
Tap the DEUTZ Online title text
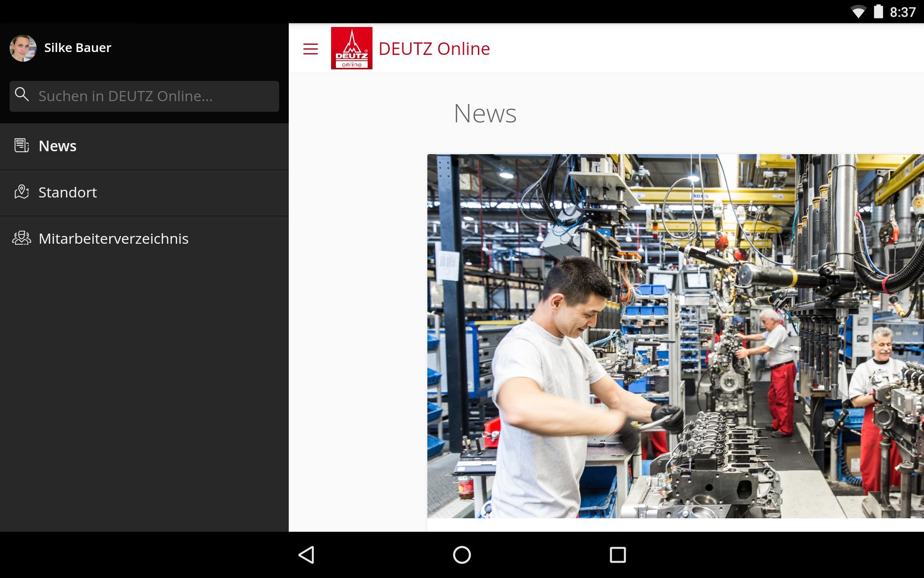tap(434, 49)
